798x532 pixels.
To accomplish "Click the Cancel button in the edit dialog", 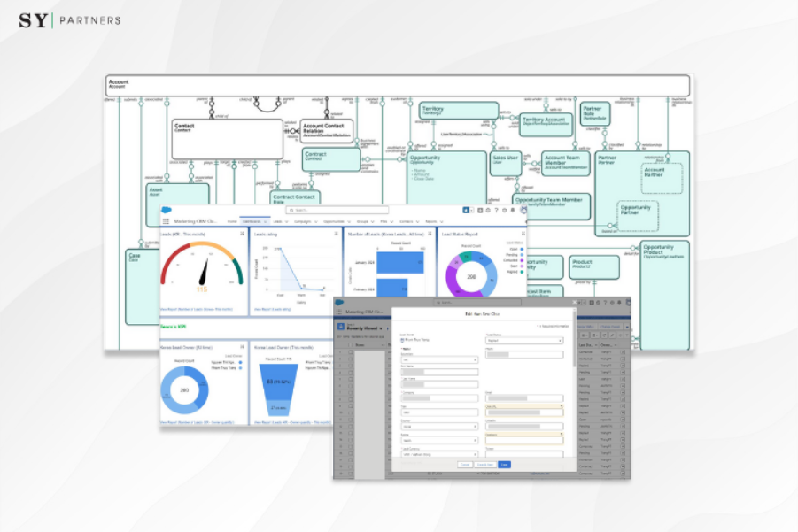I will (x=464, y=464).
